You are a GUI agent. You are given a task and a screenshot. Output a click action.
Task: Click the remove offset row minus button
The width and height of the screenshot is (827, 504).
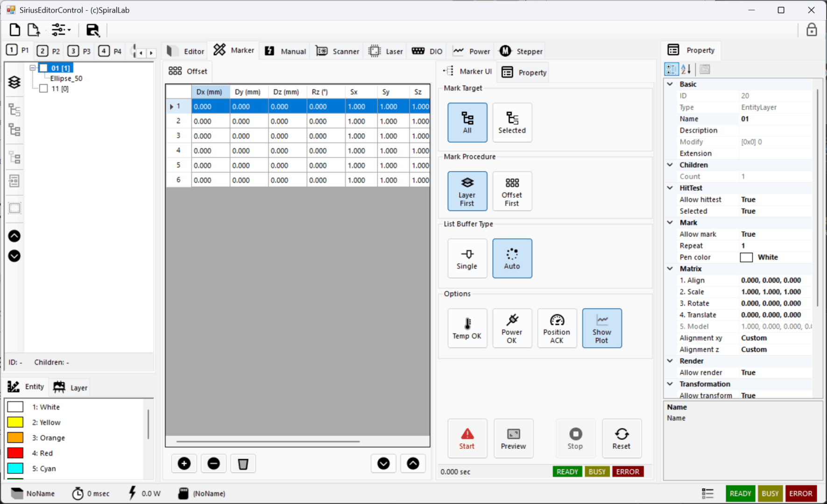click(213, 463)
